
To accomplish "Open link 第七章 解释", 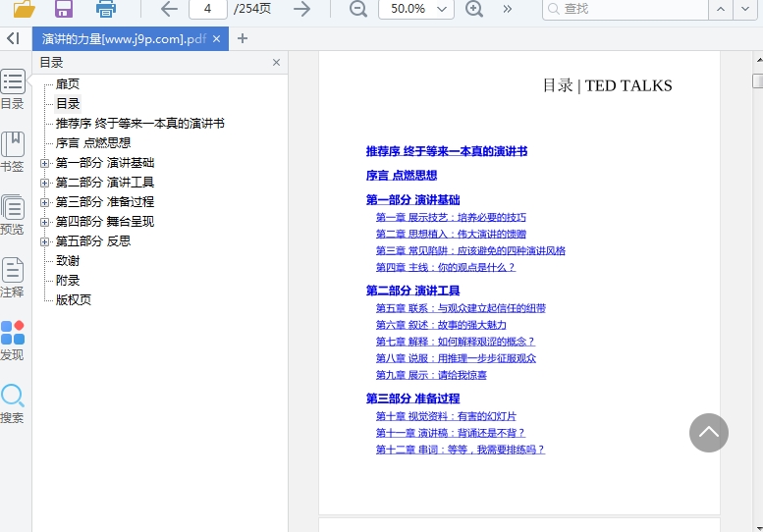I will click(455, 342).
